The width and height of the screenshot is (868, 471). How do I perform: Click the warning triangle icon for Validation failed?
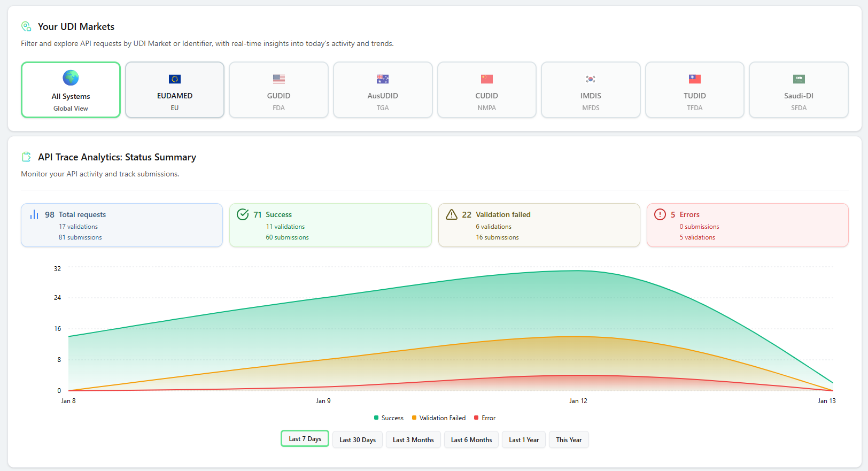(452, 214)
